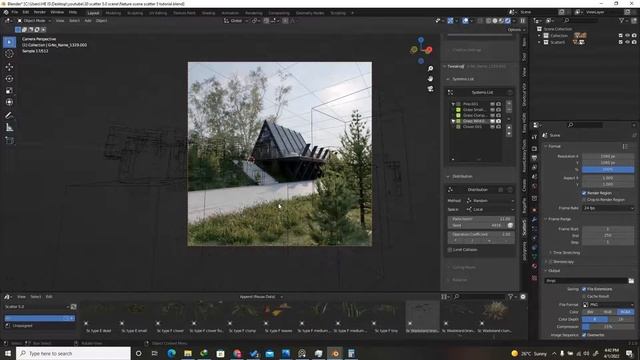
Task: Randomize seed with the dice icon
Action: coord(510,225)
